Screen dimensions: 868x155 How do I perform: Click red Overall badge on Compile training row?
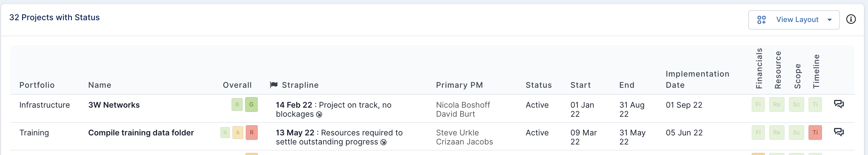(x=251, y=132)
